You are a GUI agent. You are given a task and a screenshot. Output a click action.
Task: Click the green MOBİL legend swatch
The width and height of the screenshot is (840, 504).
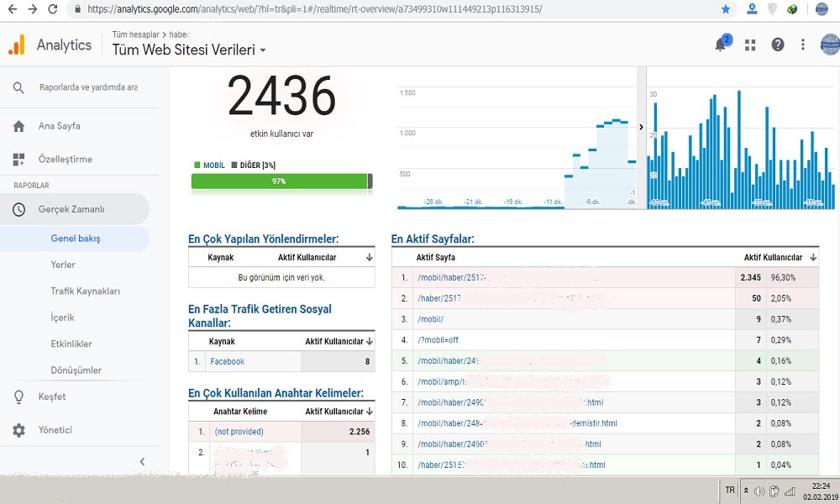pos(197,165)
